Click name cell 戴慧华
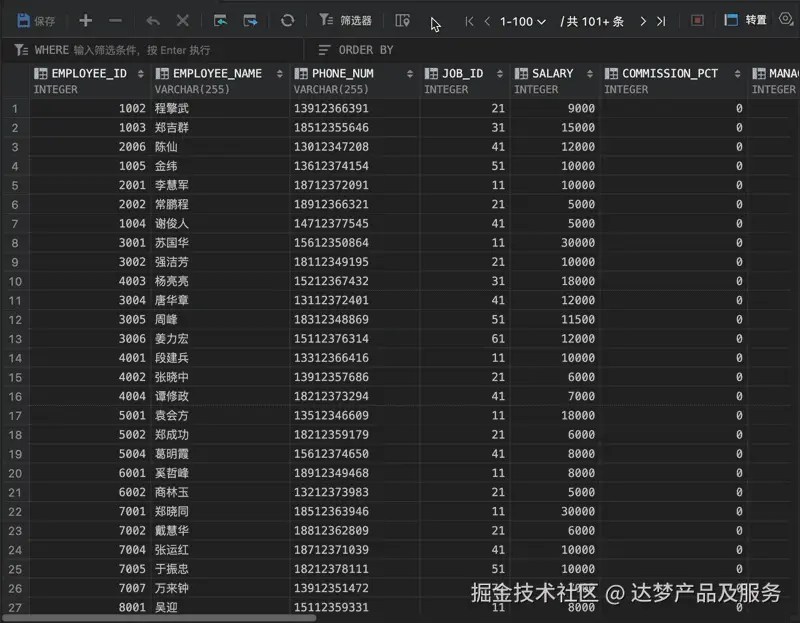The image size is (800, 623). pyautogui.click(x=220, y=531)
